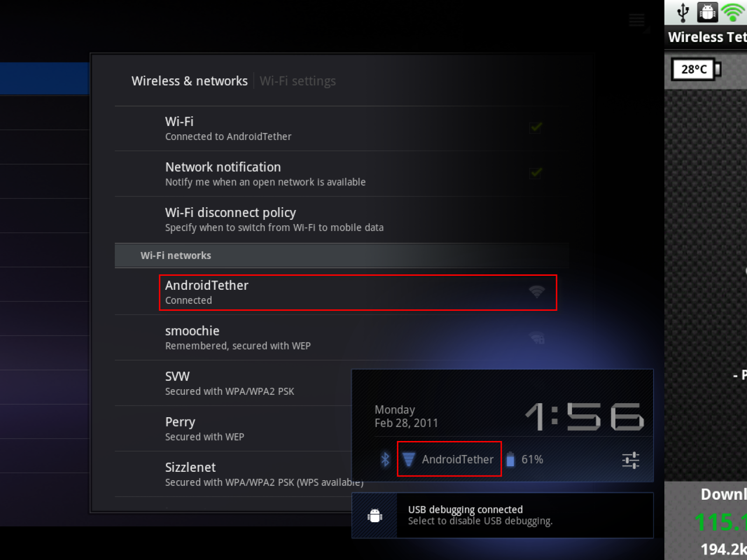Click the USB icon in status bar
747x560 pixels.
point(683,12)
